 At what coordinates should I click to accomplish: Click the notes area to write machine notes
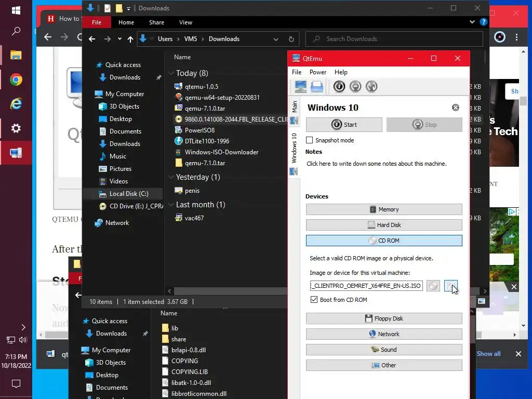377,164
